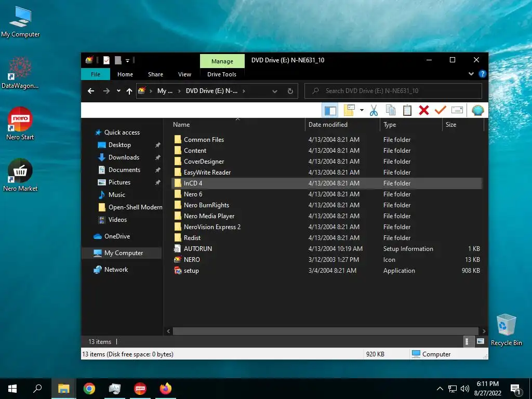Sort by Size column header
Screen dimensions: 532x399
[x=463, y=125]
